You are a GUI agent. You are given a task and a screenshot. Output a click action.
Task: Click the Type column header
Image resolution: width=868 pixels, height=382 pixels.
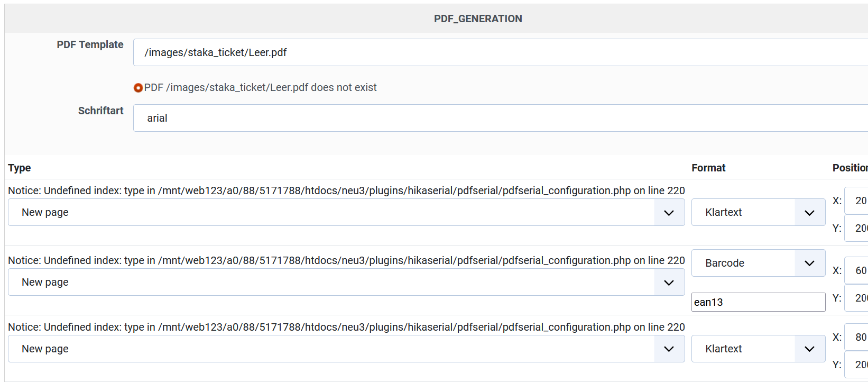(20, 168)
